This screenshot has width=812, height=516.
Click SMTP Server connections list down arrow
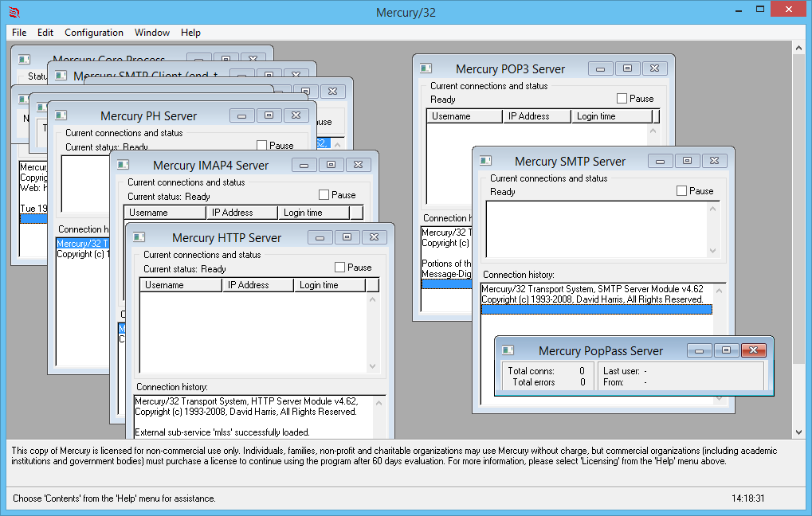pyautogui.click(x=713, y=251)
